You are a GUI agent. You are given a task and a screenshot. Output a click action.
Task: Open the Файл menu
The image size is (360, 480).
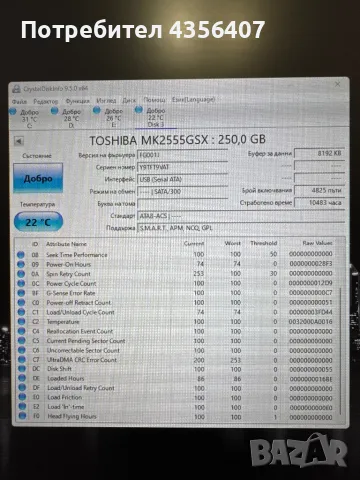(19, 101)
